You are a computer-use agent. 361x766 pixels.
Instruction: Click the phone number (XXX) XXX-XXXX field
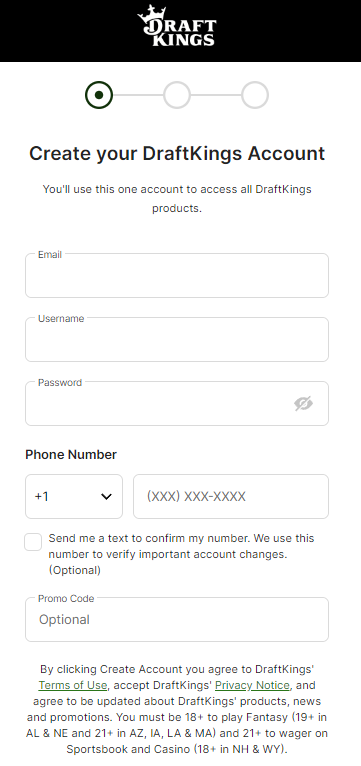point(231,496)
